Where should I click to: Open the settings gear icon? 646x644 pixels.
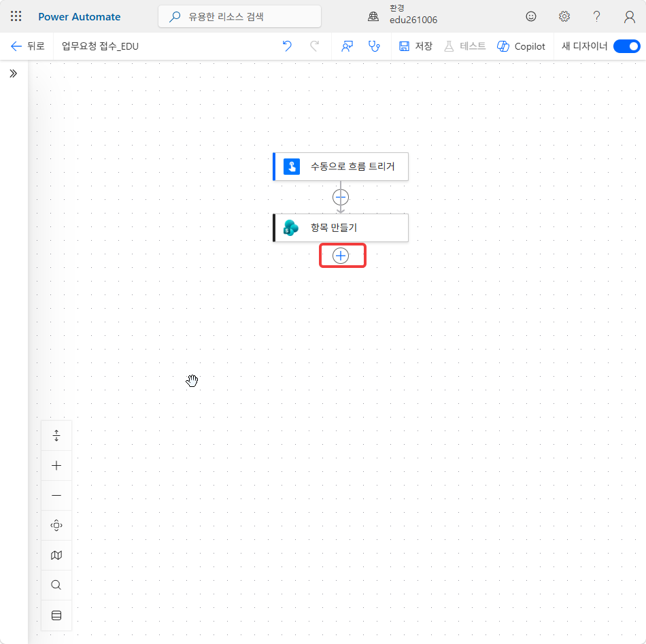(564, 16)
